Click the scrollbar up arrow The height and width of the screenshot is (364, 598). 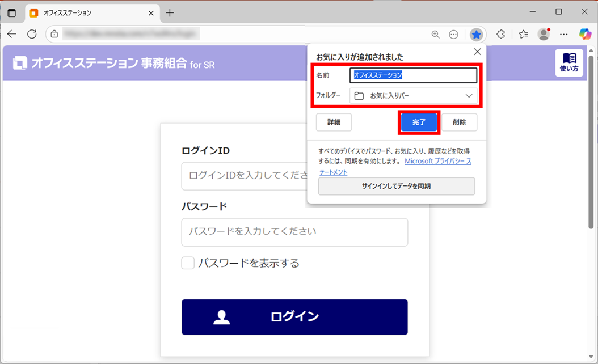point(591,50)
